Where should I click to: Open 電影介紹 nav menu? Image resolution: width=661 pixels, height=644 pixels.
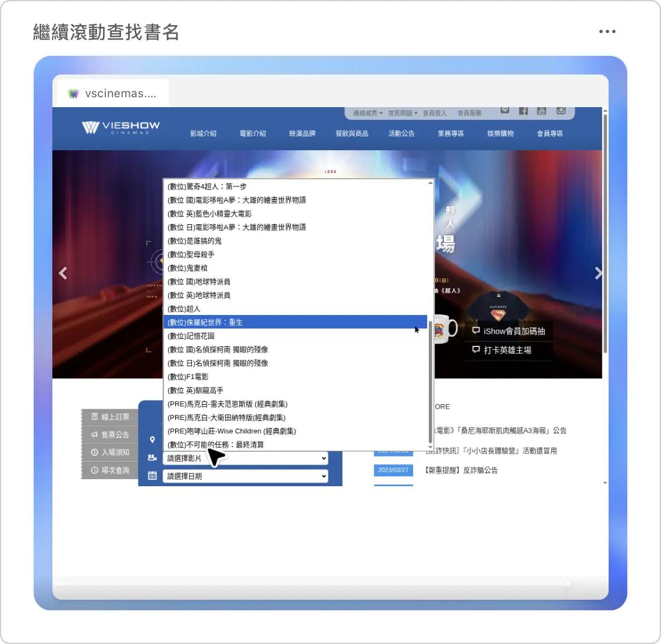point(253,134)
